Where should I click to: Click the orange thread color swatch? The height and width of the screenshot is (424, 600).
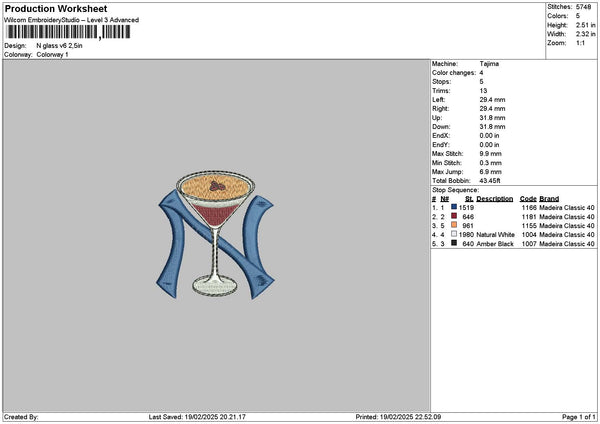click(454, 225)
